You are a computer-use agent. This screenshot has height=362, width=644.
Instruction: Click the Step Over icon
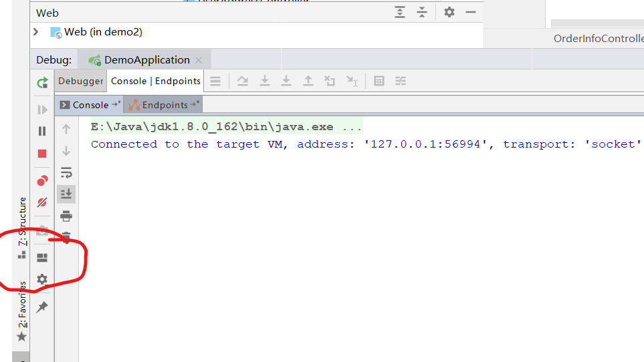(x=243, y=81)
